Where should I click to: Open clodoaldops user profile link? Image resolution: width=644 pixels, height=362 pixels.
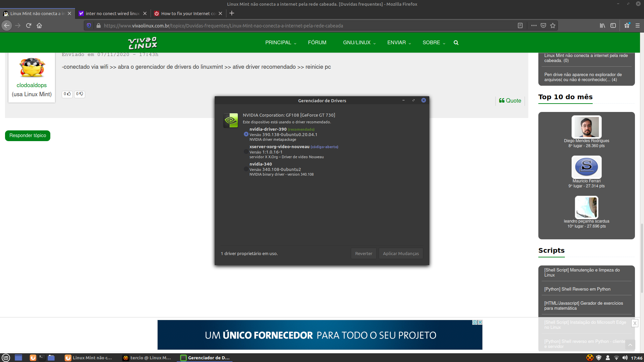point(32,85)
